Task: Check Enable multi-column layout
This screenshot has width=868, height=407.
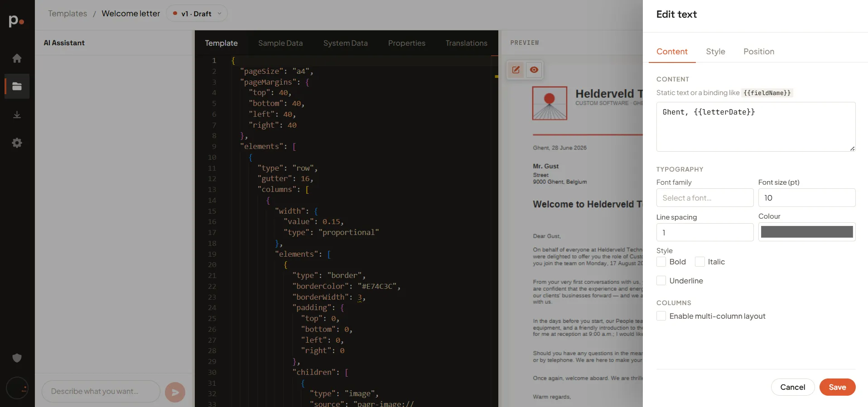Action: [661, 316]
